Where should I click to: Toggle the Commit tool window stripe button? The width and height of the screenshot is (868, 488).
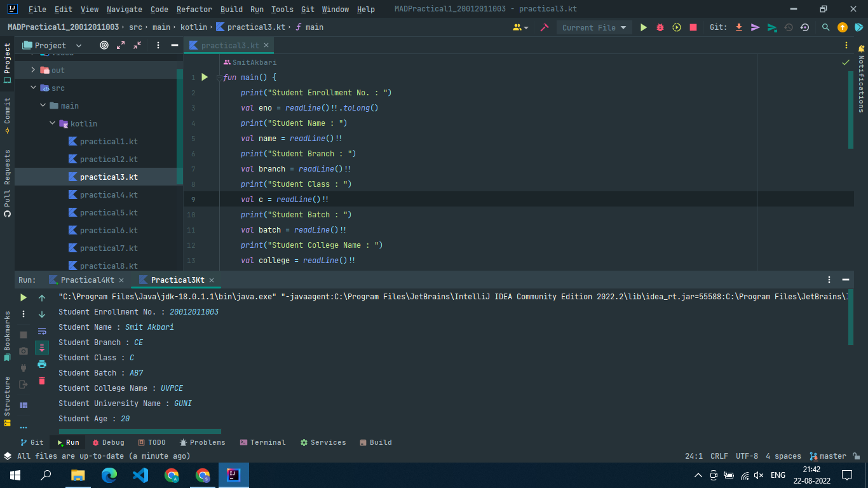7,115
